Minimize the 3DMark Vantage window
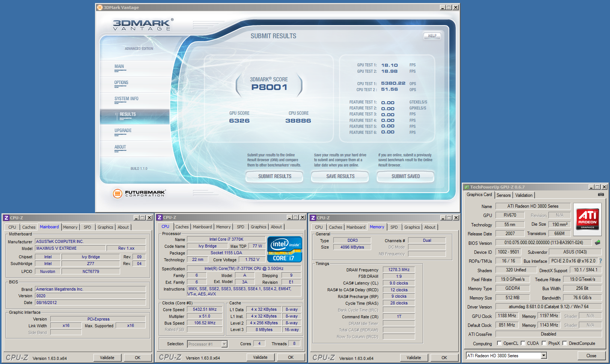 tap(443, 7)
